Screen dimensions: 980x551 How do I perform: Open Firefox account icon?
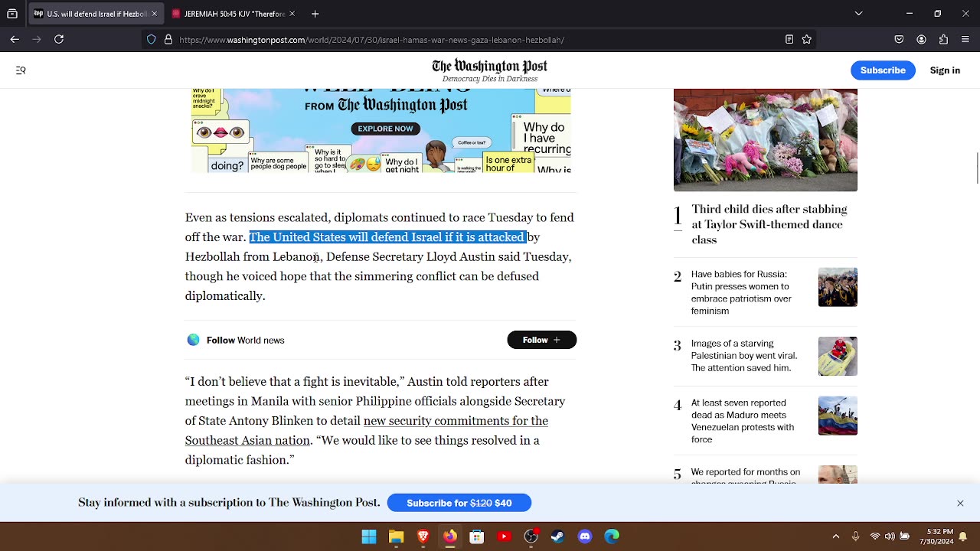coord(922,40)
